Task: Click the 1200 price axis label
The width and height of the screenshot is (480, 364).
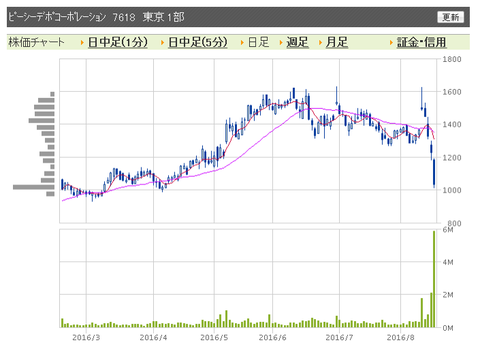Action: pos(452,157)
